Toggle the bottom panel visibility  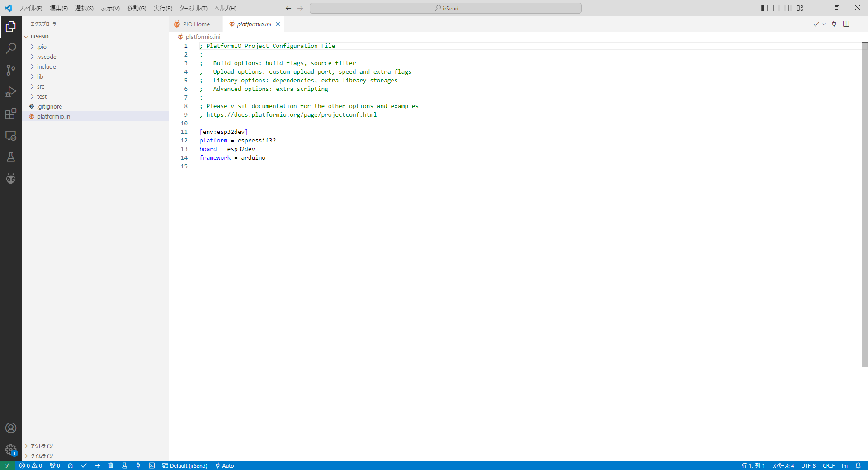(x=776, y=8)
